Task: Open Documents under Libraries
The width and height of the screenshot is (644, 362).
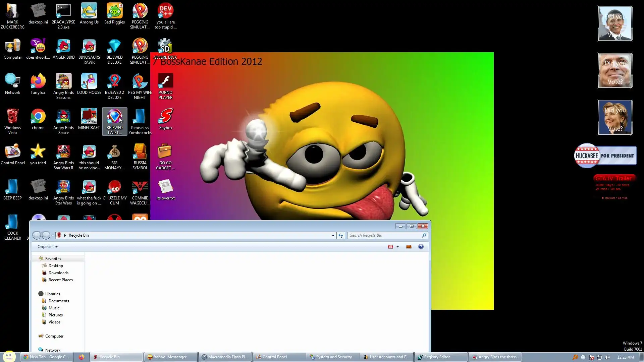Action: click(59, 301)
